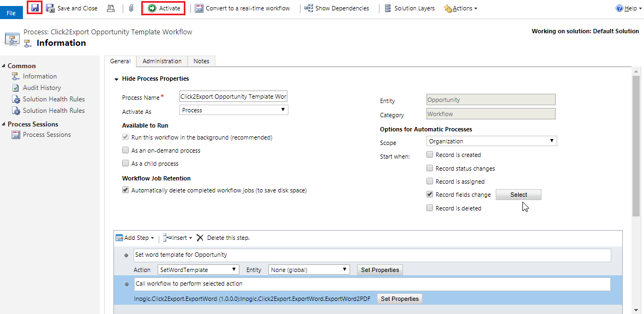Check the 'Record is assigned' box
The height and width of the screenshot is (314, 644).
click(430, 182)
